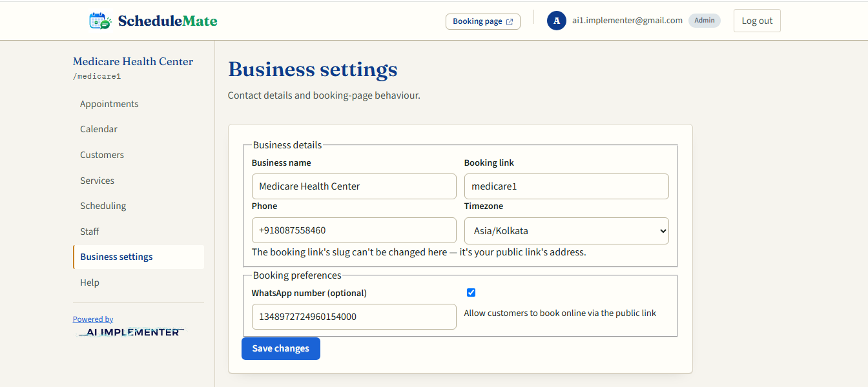Toggle the allow online booking checkbox
The width and height of the screenshot is (868, 387).
click(471, 293)
